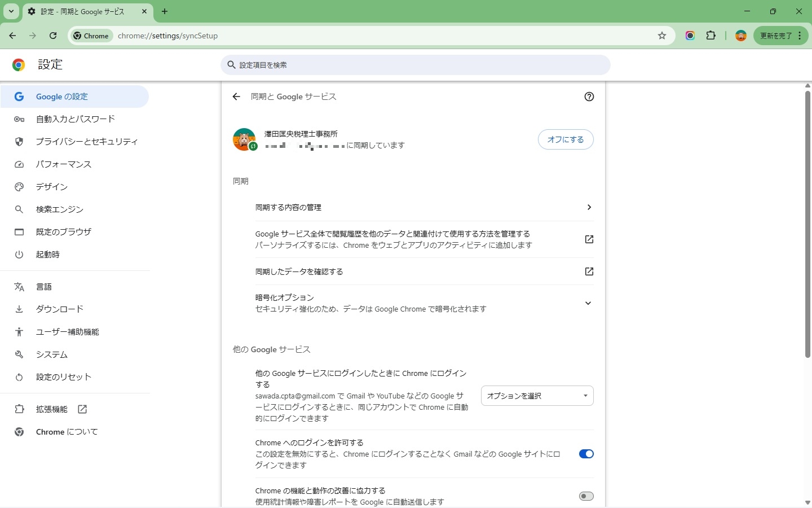Viewport: 812px width, 508px height.
Task: Click the password key icon in sidebar
Action: click(x=19, y=119)
